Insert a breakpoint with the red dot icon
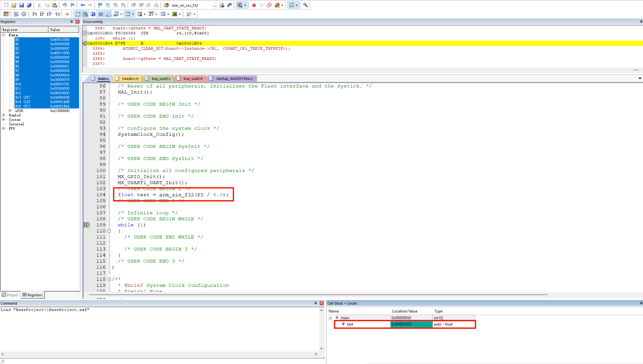Screen dimensions: 643x364 tap(253, 5)
